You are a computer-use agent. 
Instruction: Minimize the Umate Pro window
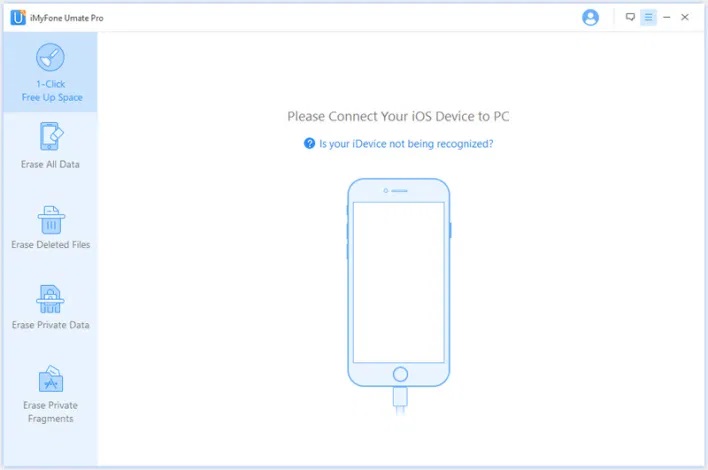tap(666, 17)
